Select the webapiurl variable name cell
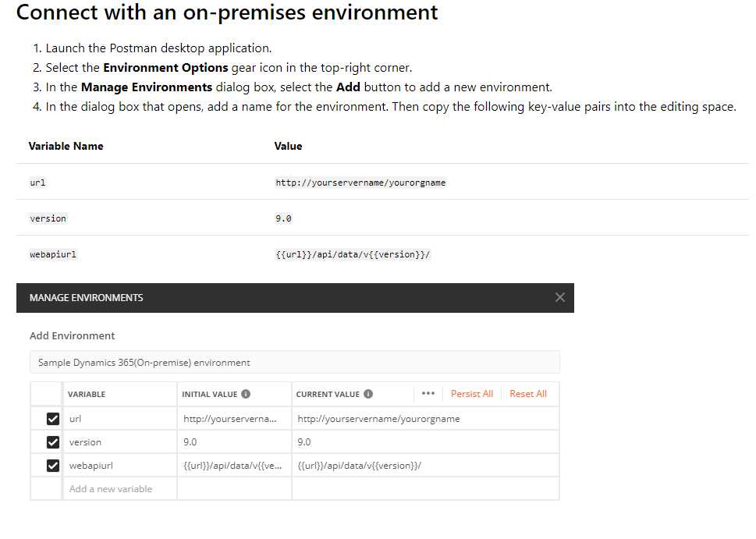Screen dimensions: 756x539 [119, 465]
